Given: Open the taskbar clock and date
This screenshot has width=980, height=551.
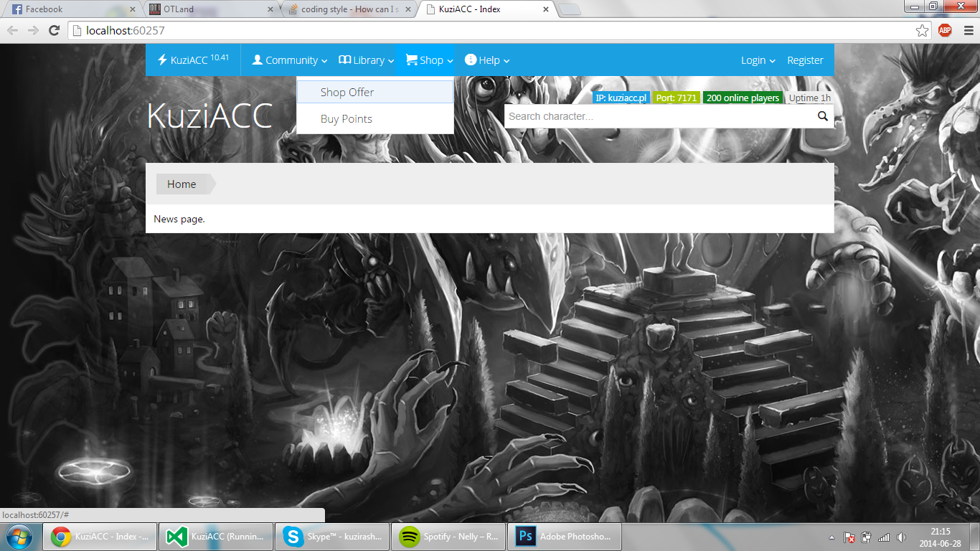Looking at the screenshot, I should pos(941,537).
